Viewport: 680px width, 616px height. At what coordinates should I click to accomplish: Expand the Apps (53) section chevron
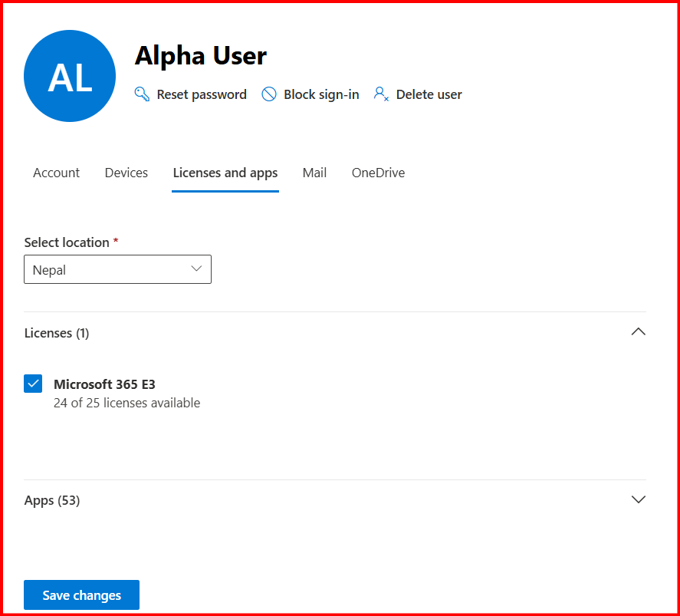pos(638,499)
